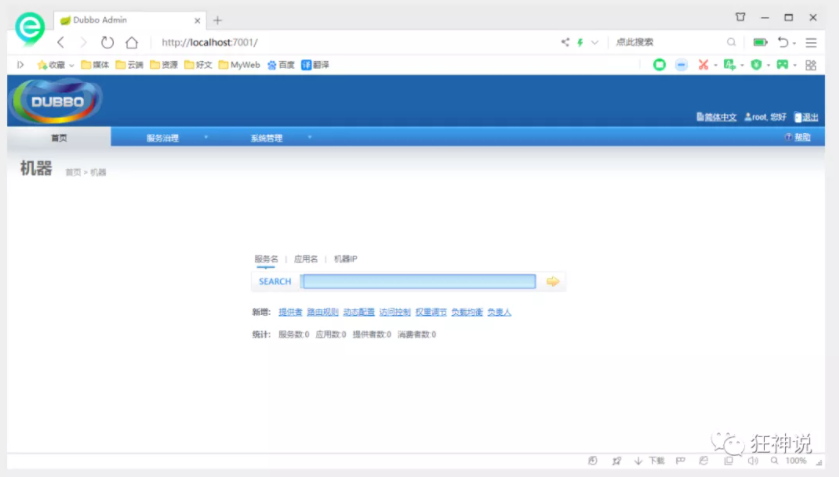The height and width of the screenshot is (477, 839).
Task: Expand the bookmarks bar sidebar arrow
Action: click(20, 65)
